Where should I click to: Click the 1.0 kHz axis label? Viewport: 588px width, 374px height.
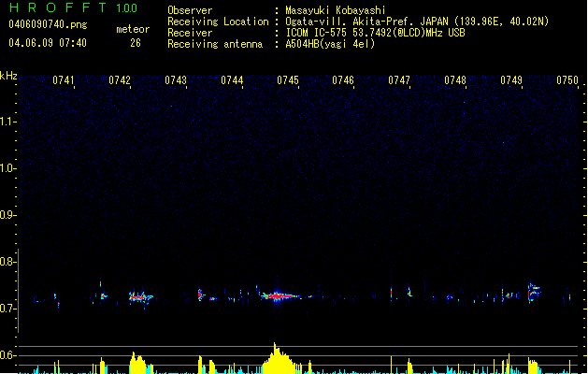[x=7, y=168]
